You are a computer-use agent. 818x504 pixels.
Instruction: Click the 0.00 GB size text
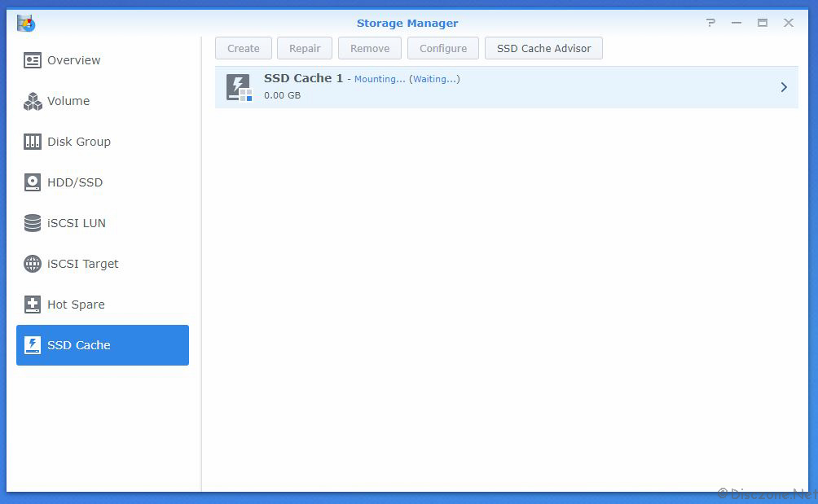[x=282, y=95]
